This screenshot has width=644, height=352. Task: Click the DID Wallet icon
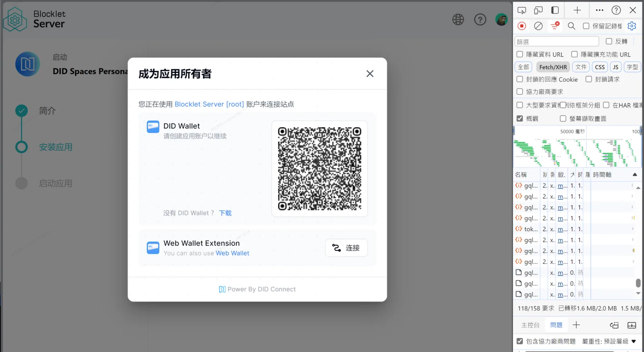click(x=153, y=127)
